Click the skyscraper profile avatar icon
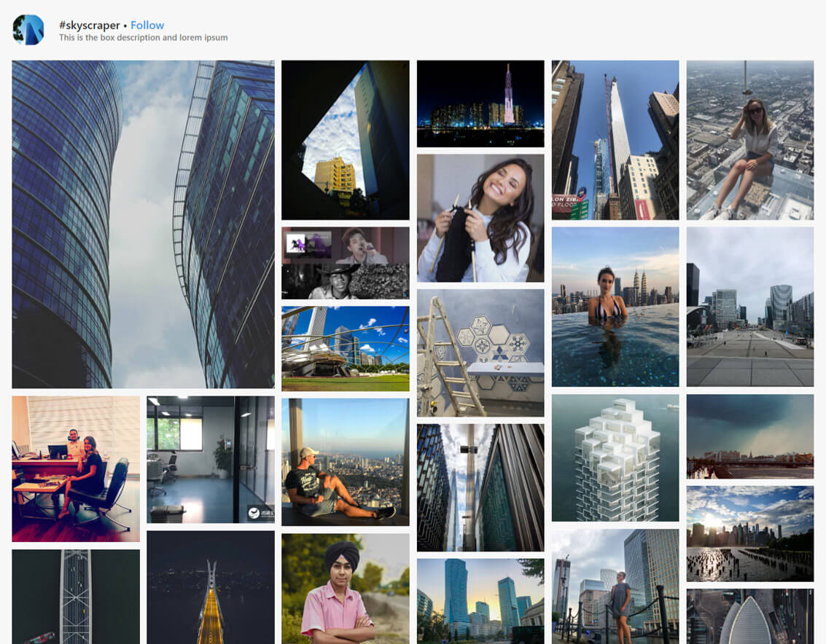Screen dimensions: 826x644 28,30
